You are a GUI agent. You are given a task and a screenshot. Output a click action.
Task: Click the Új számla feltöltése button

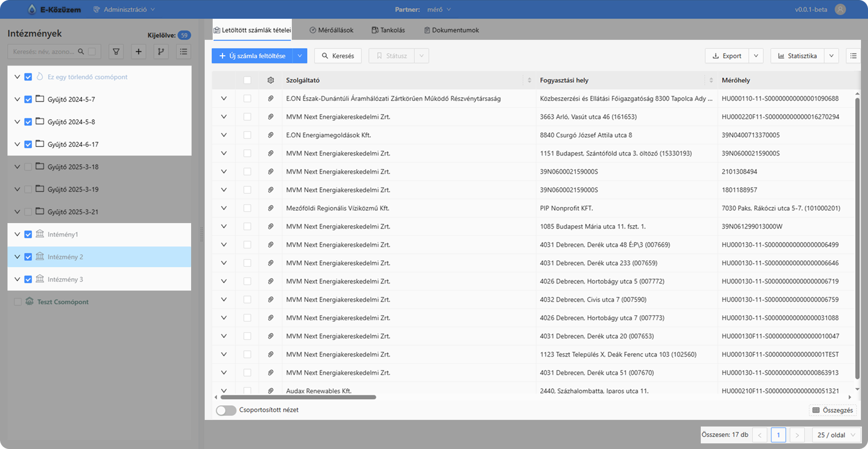252,56
